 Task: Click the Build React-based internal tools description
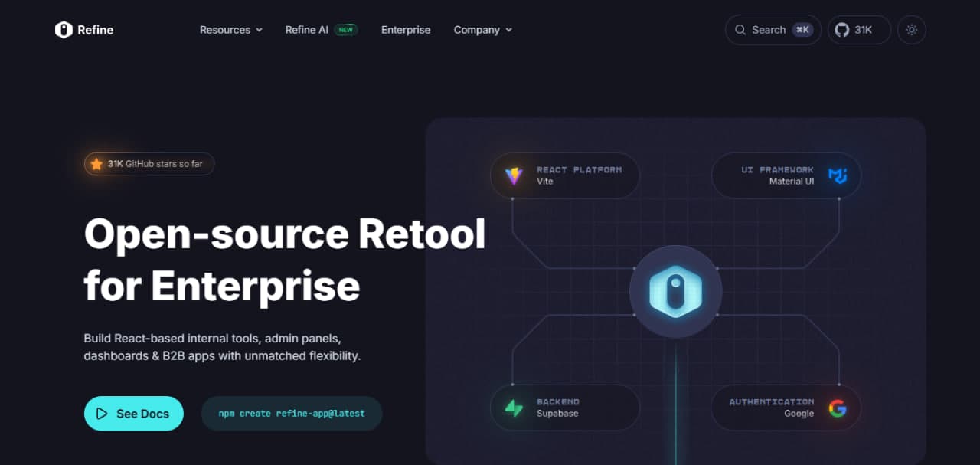click(x=222, y=347)
